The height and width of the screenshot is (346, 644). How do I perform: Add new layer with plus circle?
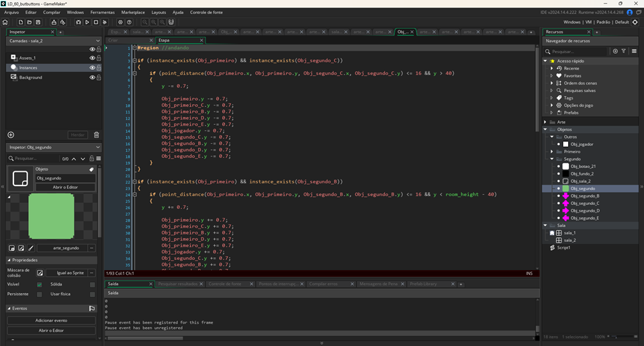tap(11, 135)
